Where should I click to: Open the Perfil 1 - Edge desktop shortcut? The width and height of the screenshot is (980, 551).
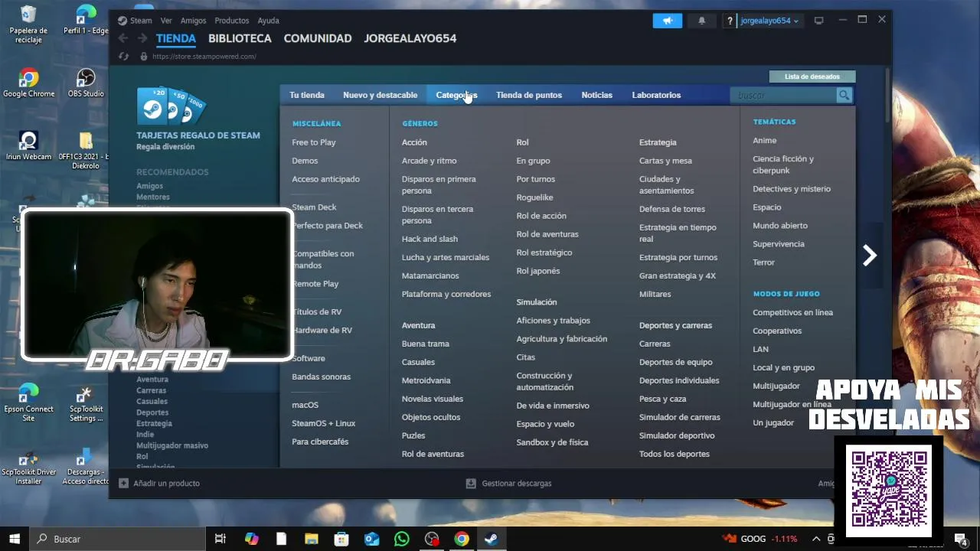tap(86, 21)
